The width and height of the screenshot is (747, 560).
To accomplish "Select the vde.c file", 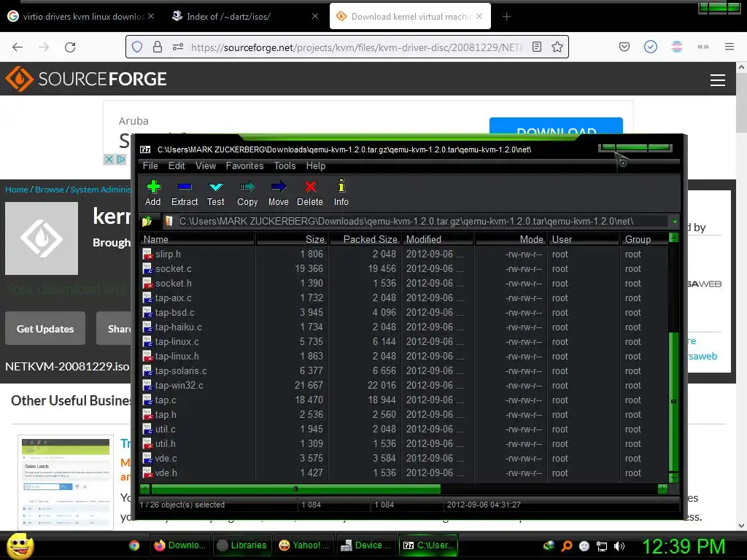I will (x=404, y=459).
